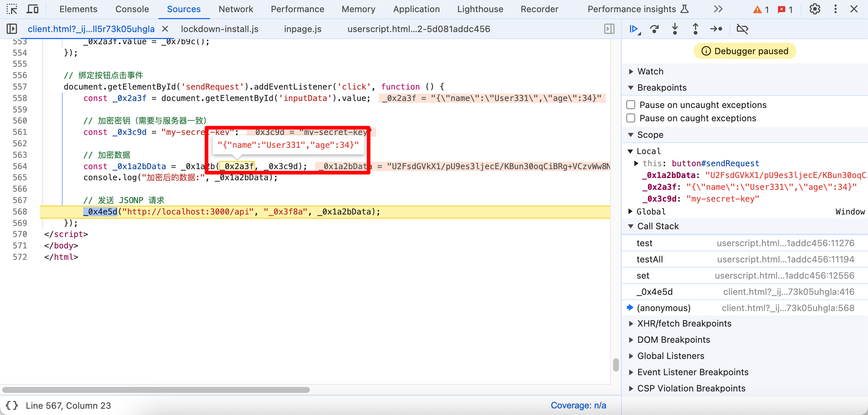Viewport: 868px width, 415px height.
Task: Switch to lockdown-install.js file tab
Action: pos(220,29)
